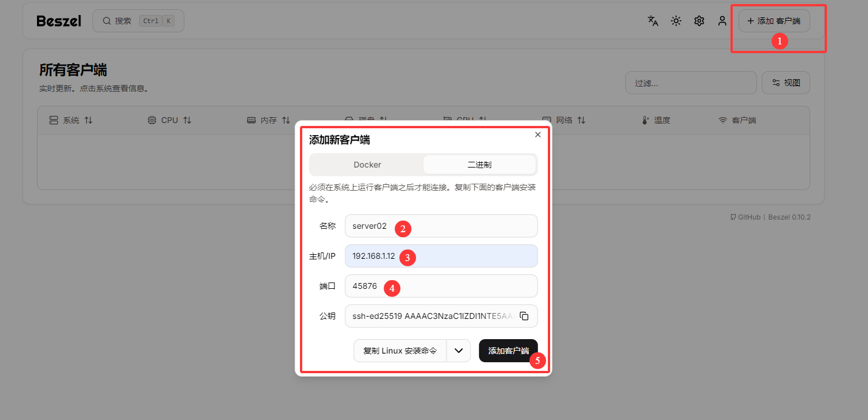The height and width of the screenshot is (420, 868).
Task: Click the 添加客户端 submit button
Action: coord(508,351)
